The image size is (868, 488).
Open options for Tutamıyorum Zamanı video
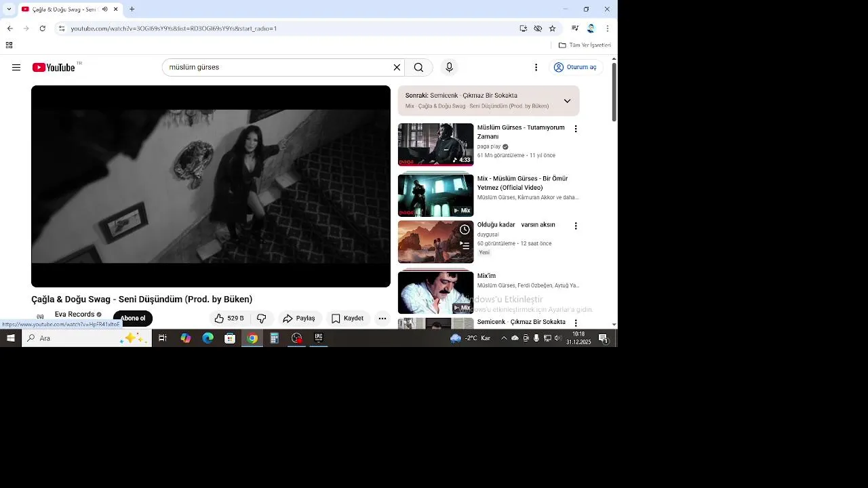point(576,129)
